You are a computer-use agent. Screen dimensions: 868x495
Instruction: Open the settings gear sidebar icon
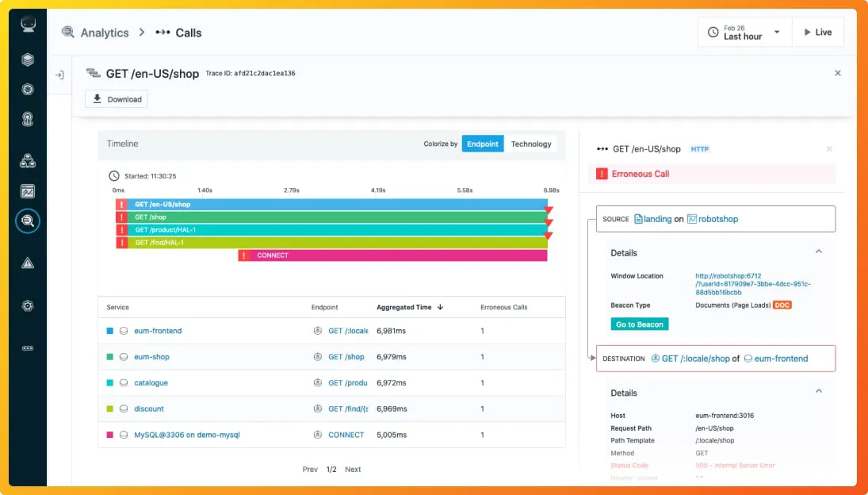pos(28,305)
